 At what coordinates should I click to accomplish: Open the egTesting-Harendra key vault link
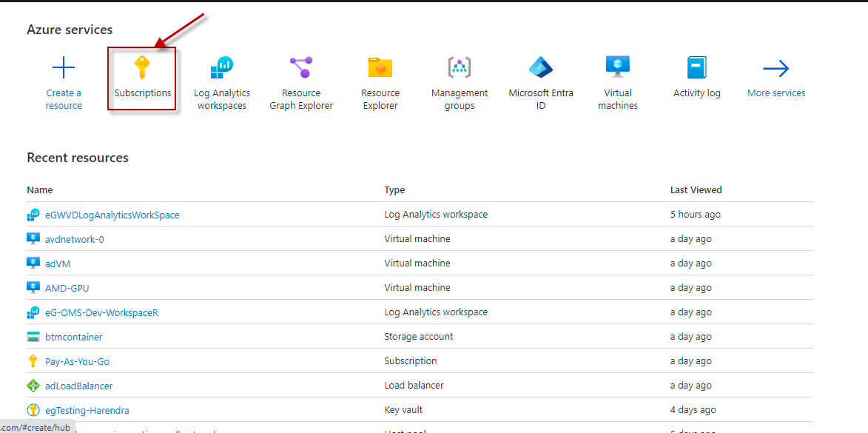tap(87, 410)
